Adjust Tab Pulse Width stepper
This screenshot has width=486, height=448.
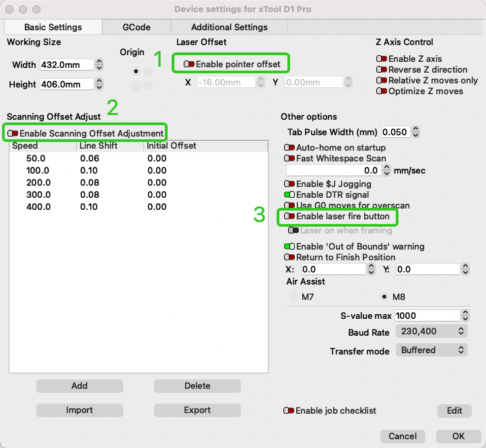coord(416,132)
